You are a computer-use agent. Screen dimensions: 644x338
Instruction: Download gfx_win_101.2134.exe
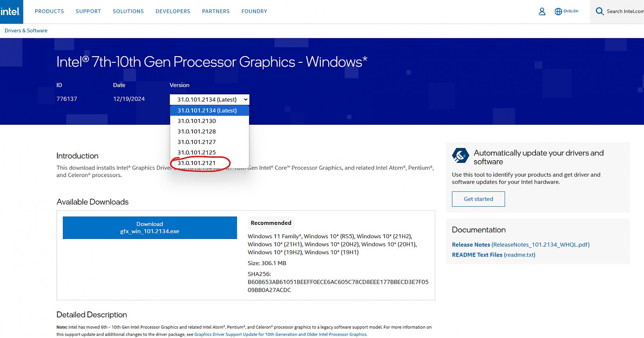[150, 228]
